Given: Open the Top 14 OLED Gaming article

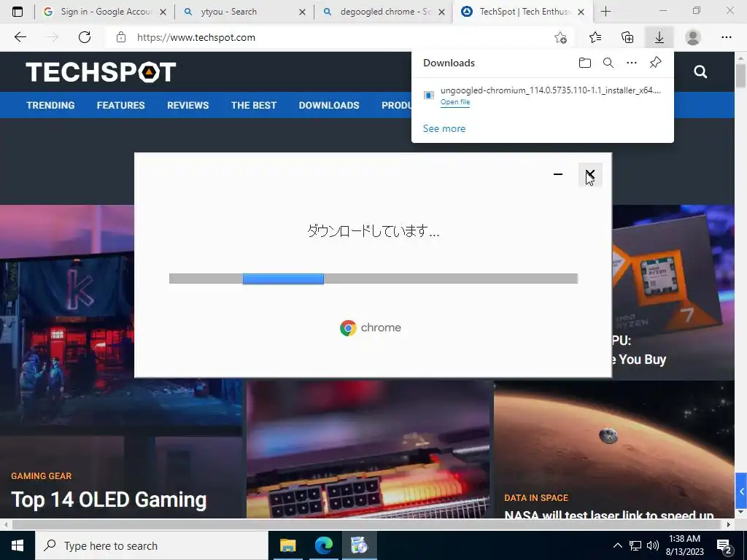Looking at the screenshot, I should coord(109,500).
